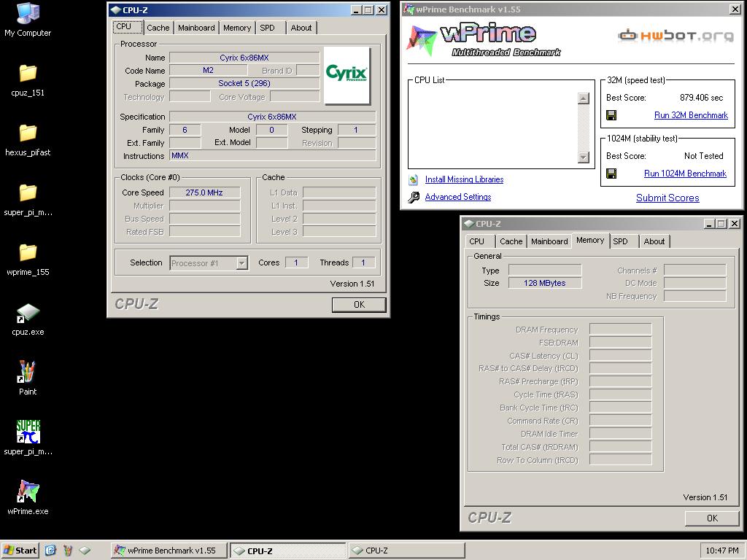Open the Processor #1 selection dropdown
747x560 pixels.
point(242,262)
